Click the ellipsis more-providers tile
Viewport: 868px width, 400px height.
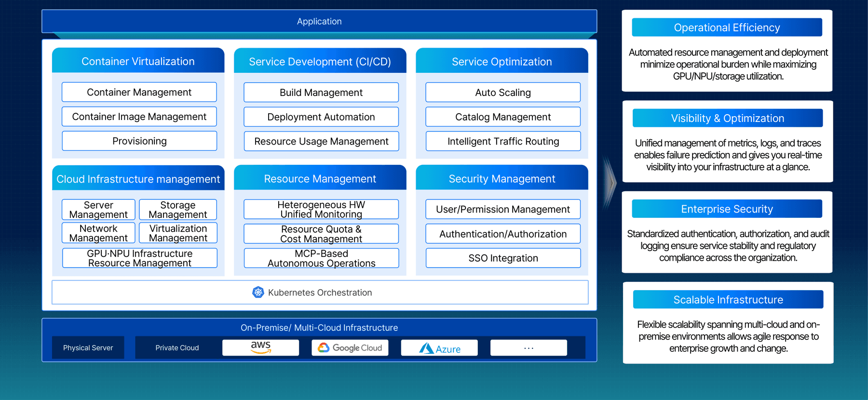click(x=529, y=347)
